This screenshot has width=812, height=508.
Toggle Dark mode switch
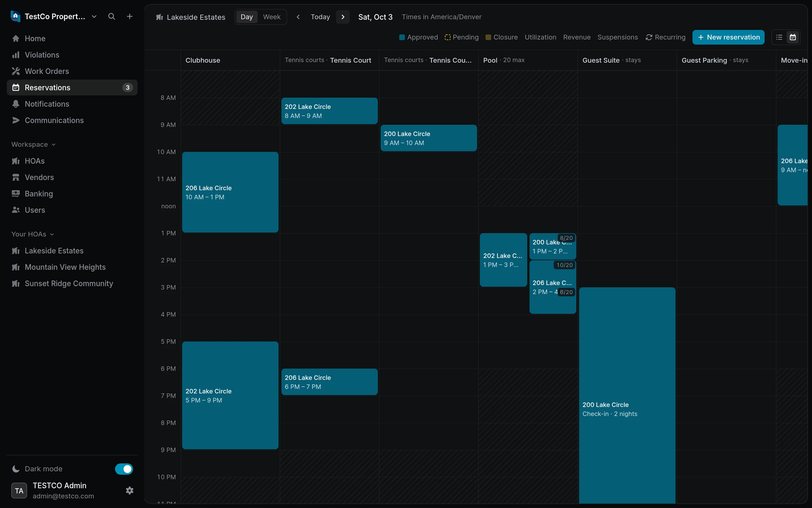124,469
